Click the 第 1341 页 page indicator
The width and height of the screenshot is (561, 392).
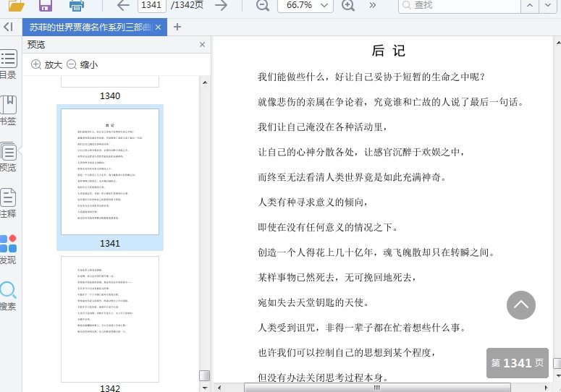(x=518, y=363)
